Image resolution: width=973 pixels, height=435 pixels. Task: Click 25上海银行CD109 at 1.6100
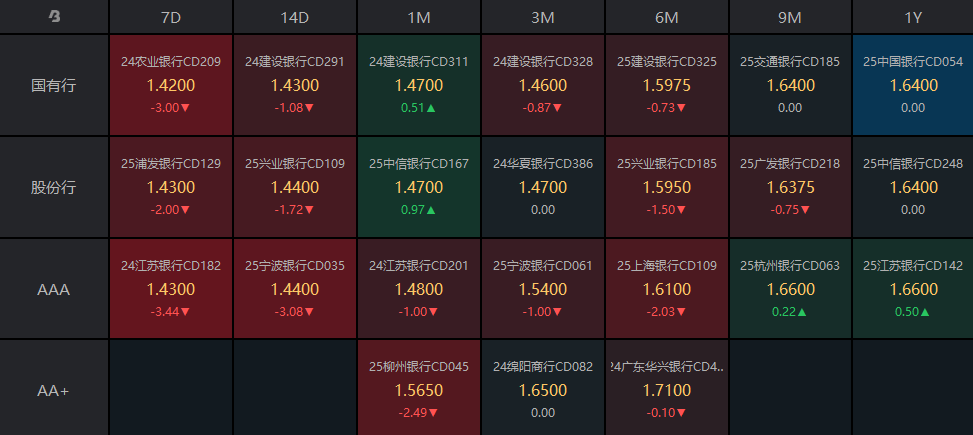click(667, 289)
